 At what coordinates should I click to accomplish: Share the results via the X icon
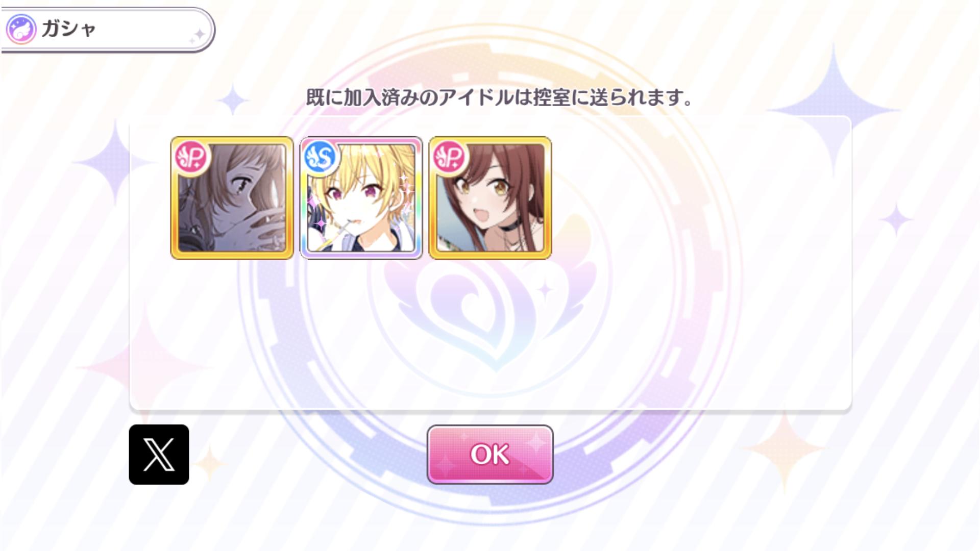tap(159, 454)
